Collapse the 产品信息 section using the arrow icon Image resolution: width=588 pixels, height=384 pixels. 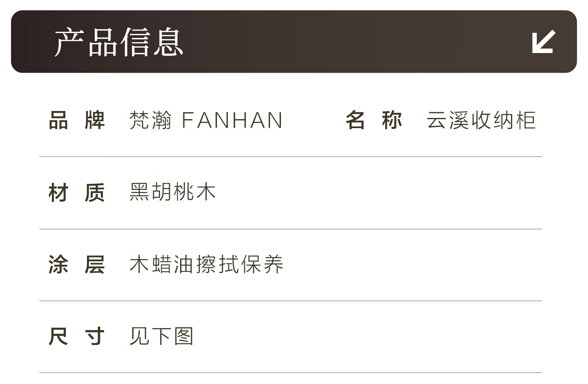pos(543,42)
